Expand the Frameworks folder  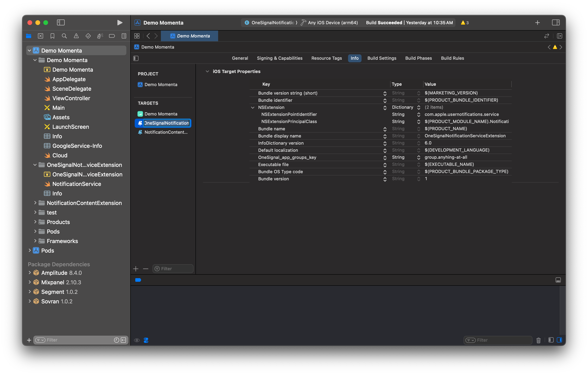point(35,241)
